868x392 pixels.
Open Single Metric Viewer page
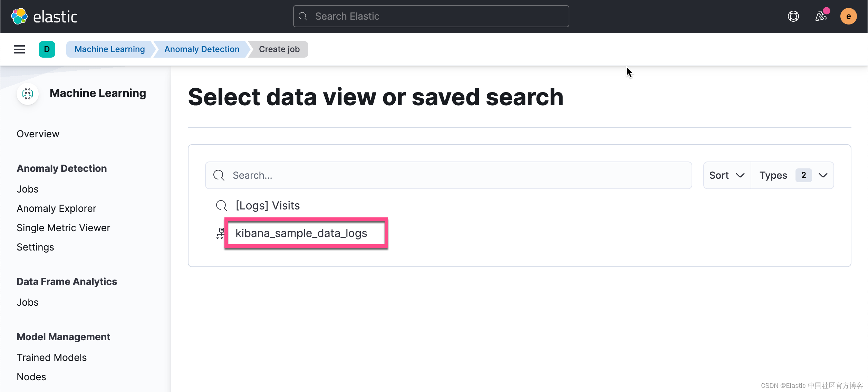pyautogui.click(x=63, y=228)
